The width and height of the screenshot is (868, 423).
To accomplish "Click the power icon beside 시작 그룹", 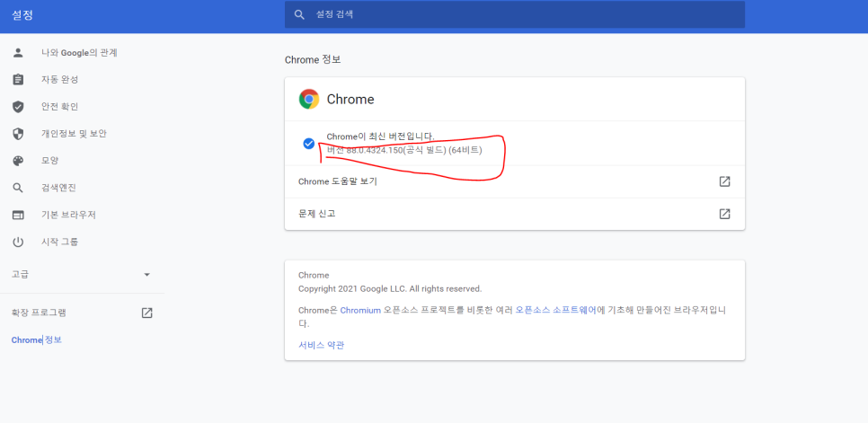I will [x=18, y=242].
